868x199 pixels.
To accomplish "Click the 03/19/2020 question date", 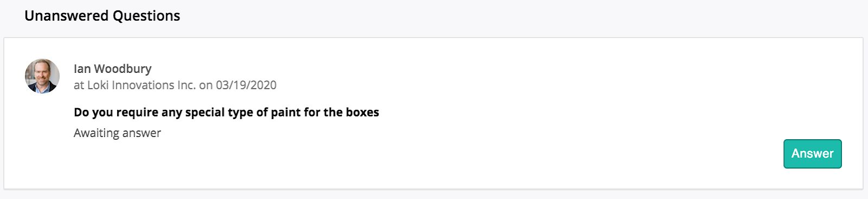I will pyautogui.click(x=246, y=85).
